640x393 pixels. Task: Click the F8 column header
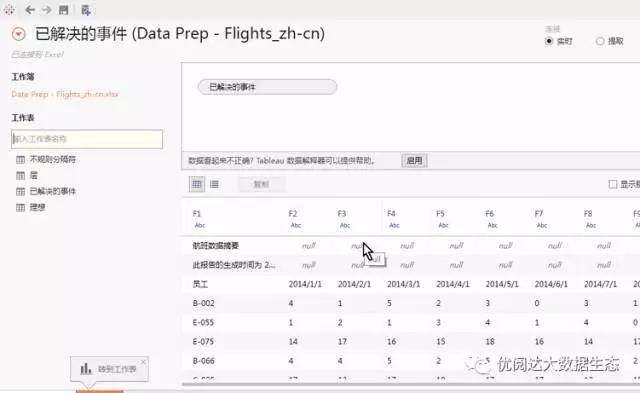tap(588, 214)
